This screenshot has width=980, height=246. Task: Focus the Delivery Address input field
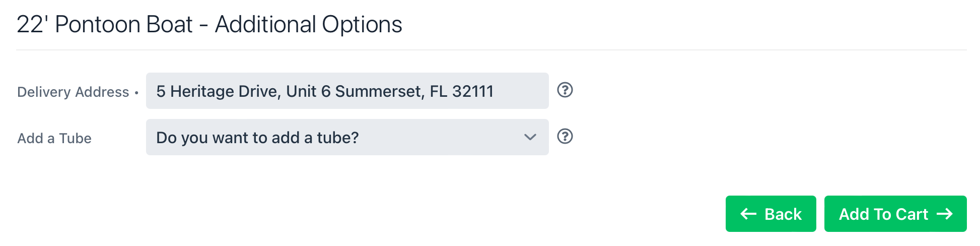tap(347, 91)
